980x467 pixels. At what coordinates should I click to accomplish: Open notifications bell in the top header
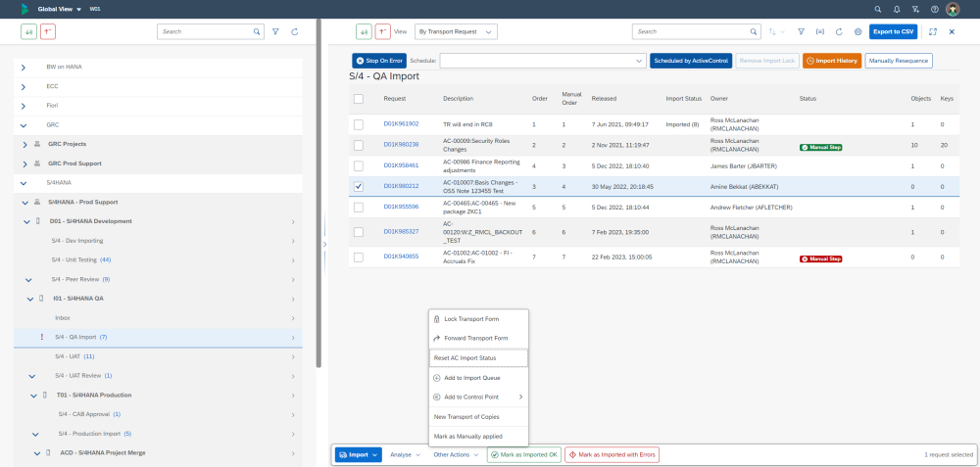pyautogui.click(x=897, y=9)
